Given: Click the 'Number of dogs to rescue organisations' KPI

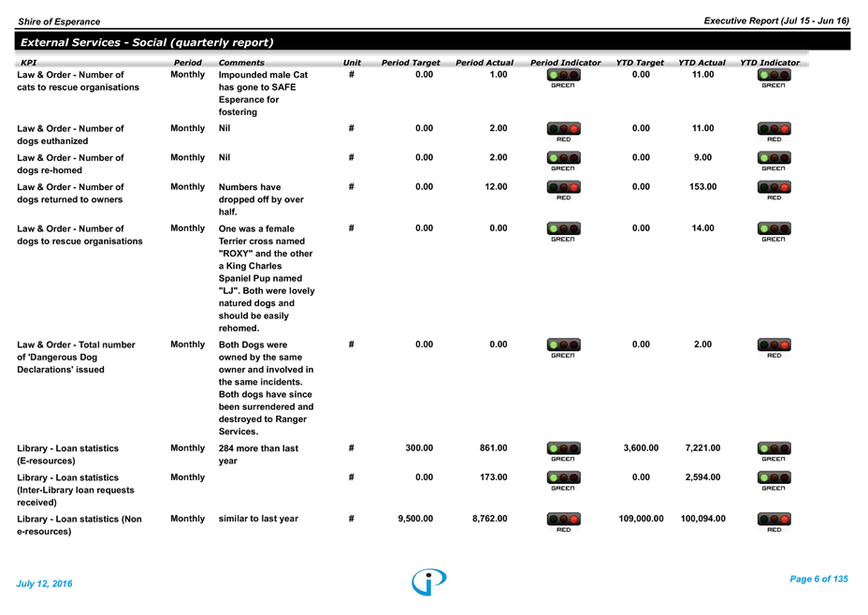Looking at the screenshot, I should coord(80,235).
